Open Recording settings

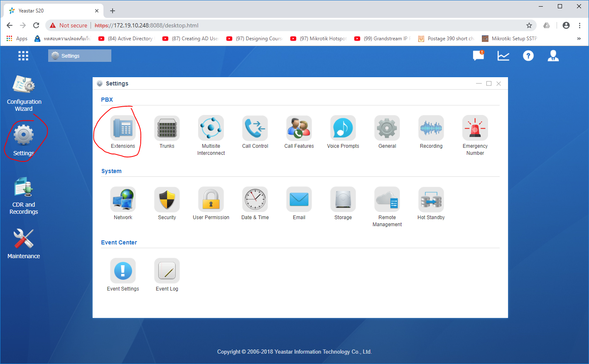431,132
